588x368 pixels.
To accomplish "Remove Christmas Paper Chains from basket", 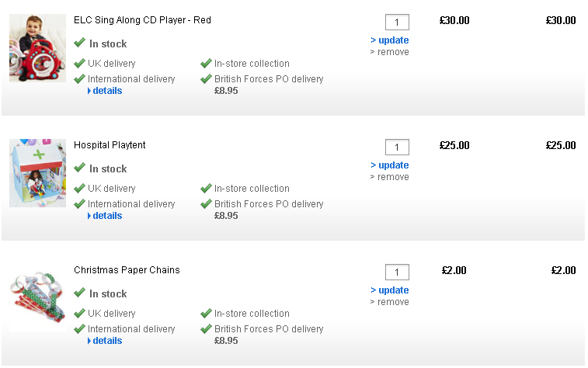I will (x=391, y=302).
